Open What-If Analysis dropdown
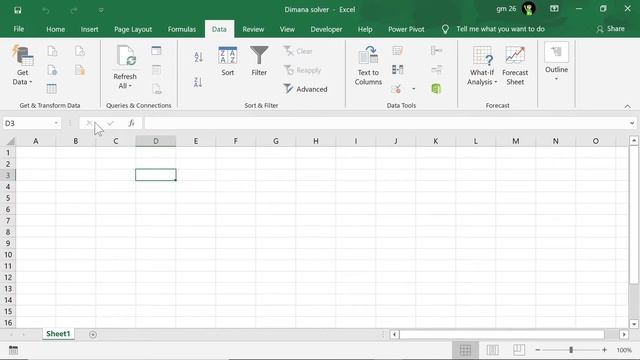Image resolution: width=640 pixels, height=360 pixels. pyautogui.click(x=482, y=65)
